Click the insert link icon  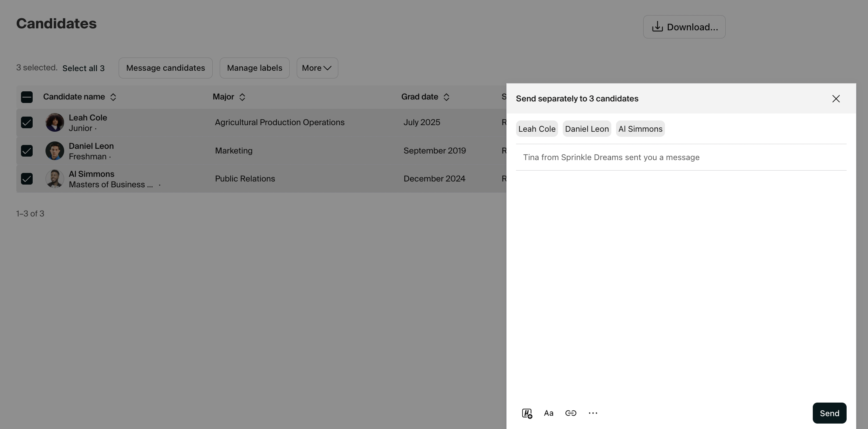coord(570,413)
